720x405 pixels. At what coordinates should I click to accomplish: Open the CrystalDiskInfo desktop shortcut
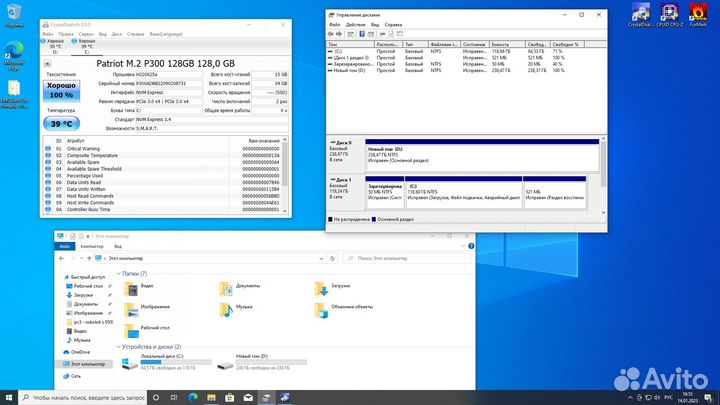click(637, 14)
